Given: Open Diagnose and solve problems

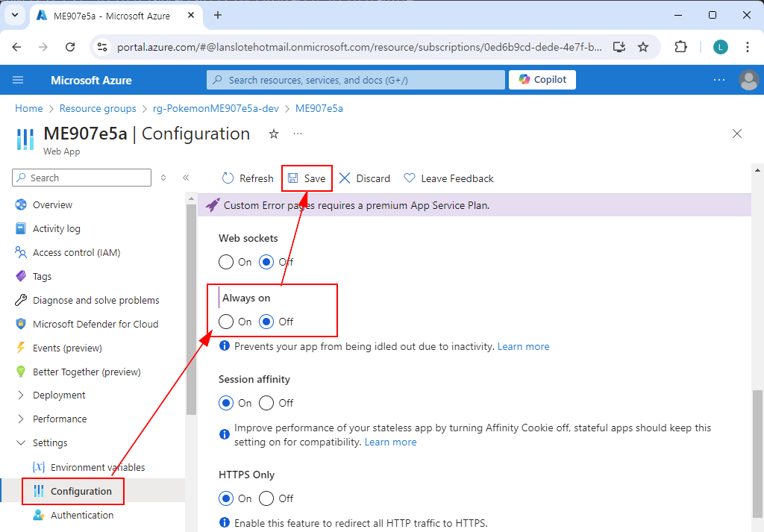Looking at the screenshot, I should [x=95, y=300].
